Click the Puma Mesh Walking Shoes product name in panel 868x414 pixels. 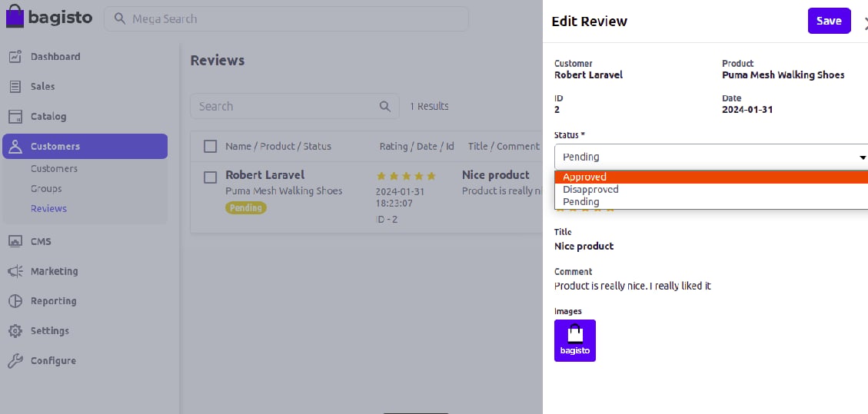pos(783,75)
